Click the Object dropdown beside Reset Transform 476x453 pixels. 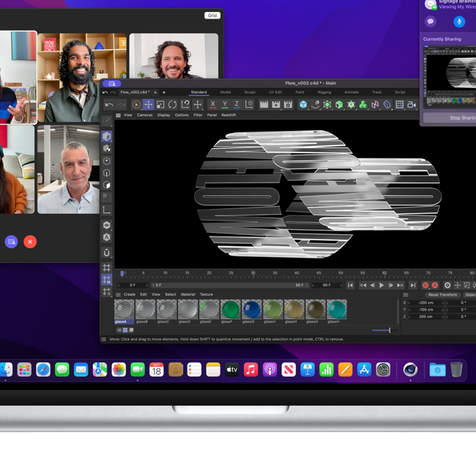pyautogui.click(x=470, y=295)
